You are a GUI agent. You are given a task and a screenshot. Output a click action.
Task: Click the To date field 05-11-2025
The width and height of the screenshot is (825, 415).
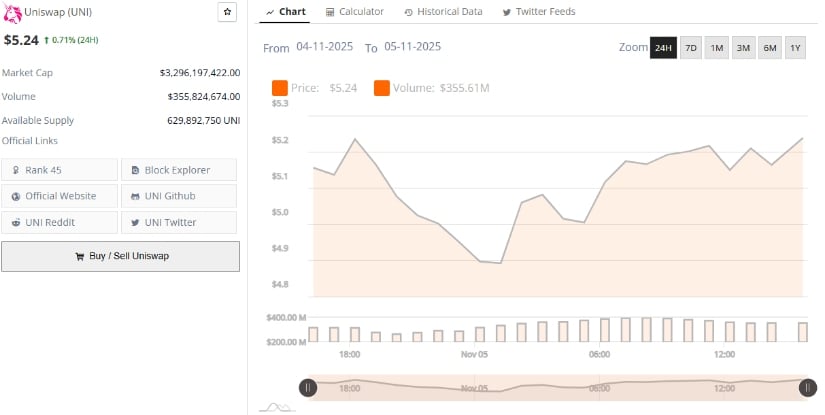[x=412, y=47]
